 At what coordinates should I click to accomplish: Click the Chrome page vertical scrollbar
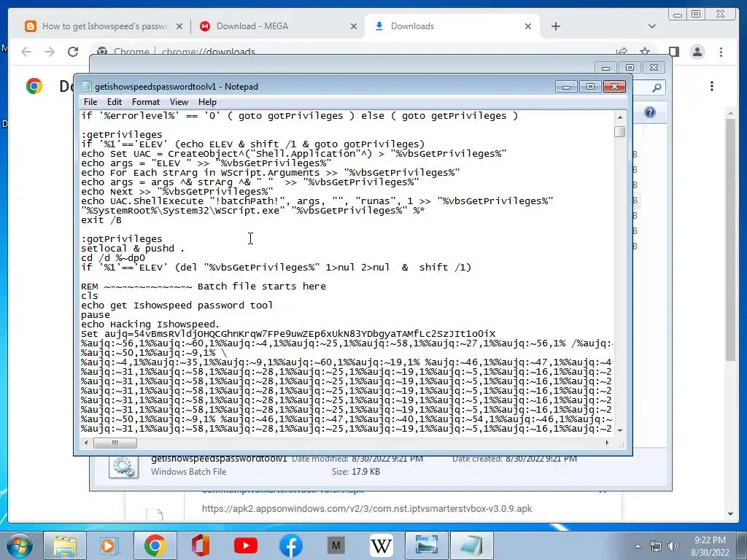pos(730,238)
